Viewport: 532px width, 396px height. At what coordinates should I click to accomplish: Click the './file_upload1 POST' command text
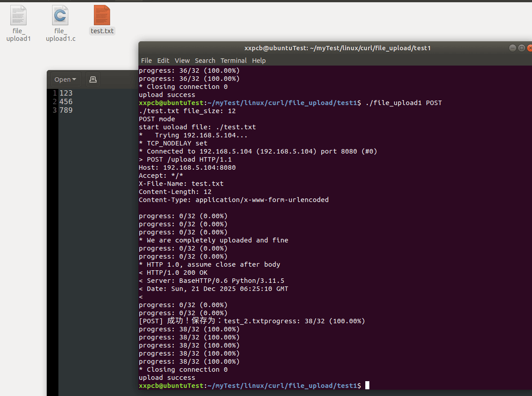pos(404,103)
